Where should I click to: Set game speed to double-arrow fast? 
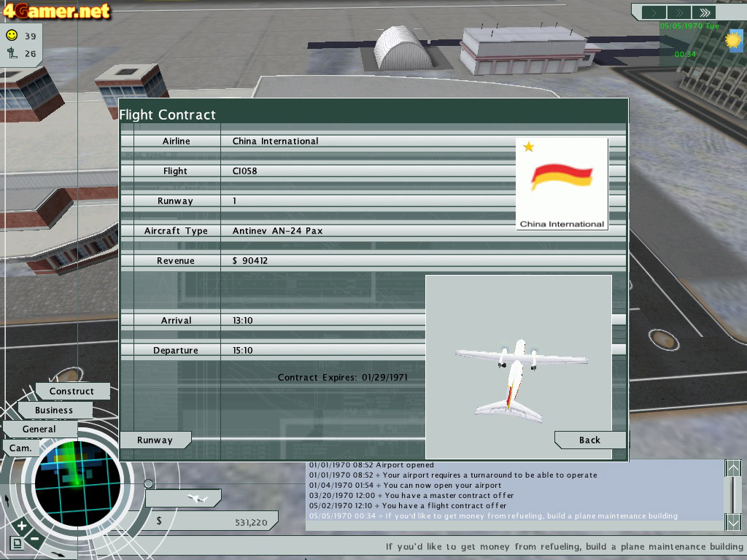679,12
